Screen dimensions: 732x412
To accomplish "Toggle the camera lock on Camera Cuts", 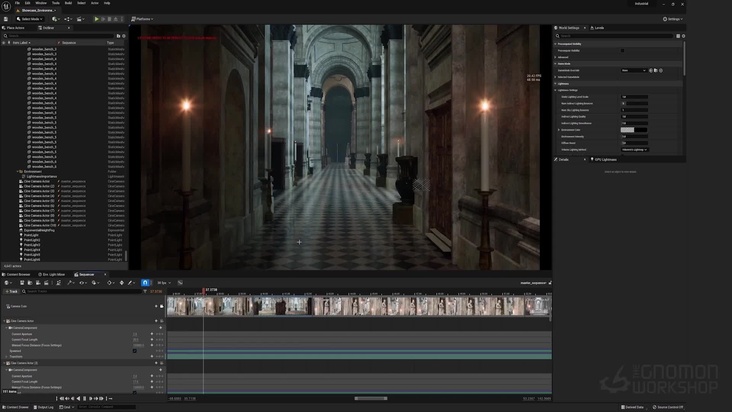I will click(x=162, y=307).
